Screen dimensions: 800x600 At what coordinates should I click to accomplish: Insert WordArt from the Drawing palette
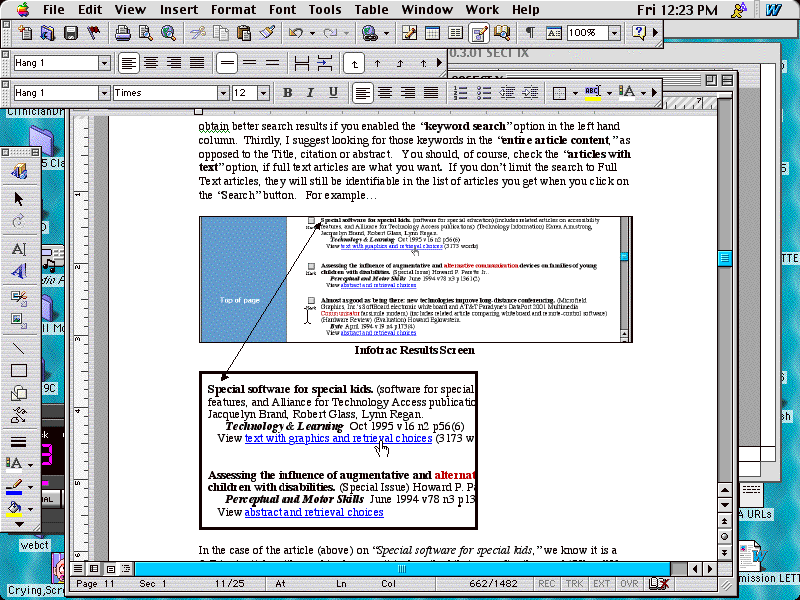click(x=19, y=271)
